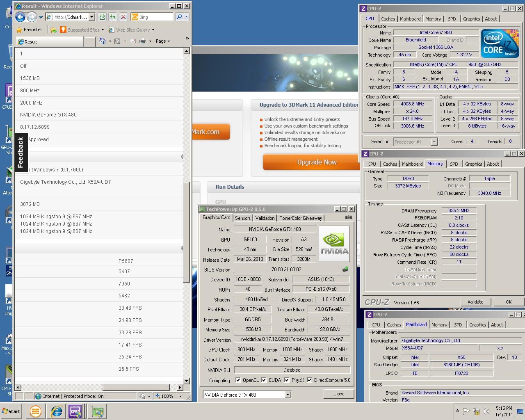525x420 pixels.
Task: Open GPU-Z PowerColor Giveaway tab
Action: (x=301, y=218)
